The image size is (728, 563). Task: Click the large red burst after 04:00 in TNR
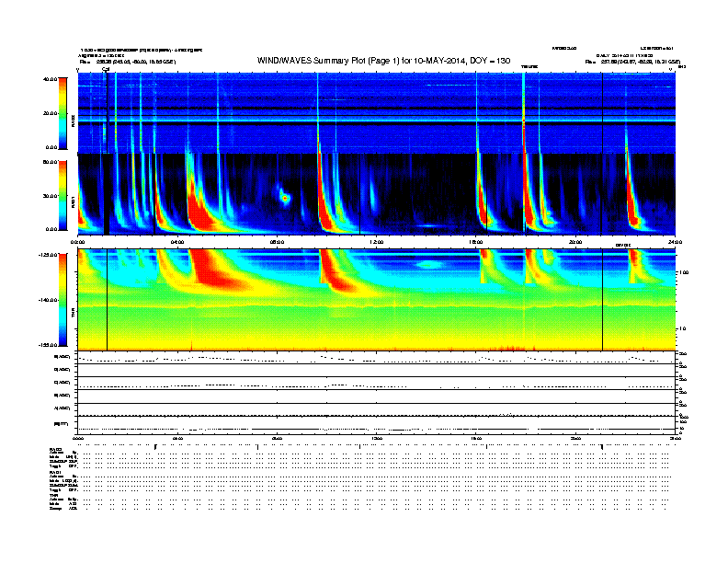[211, 267]
